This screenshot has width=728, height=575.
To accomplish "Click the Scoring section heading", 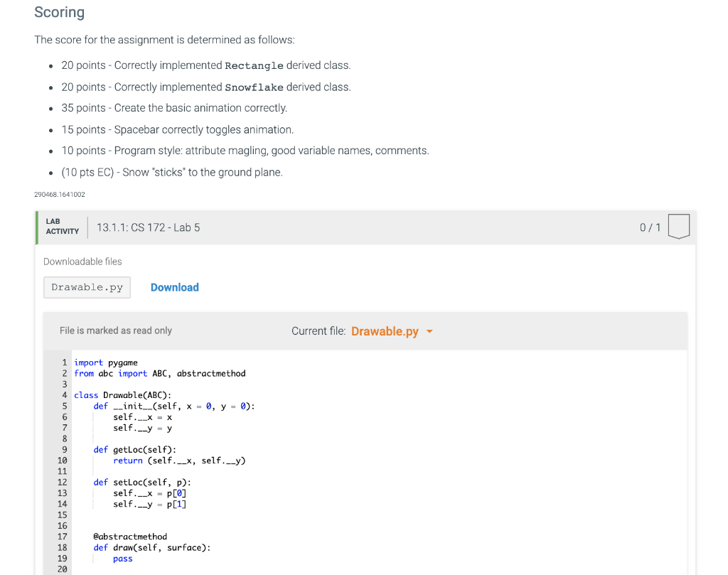I will tap(59, 12).
